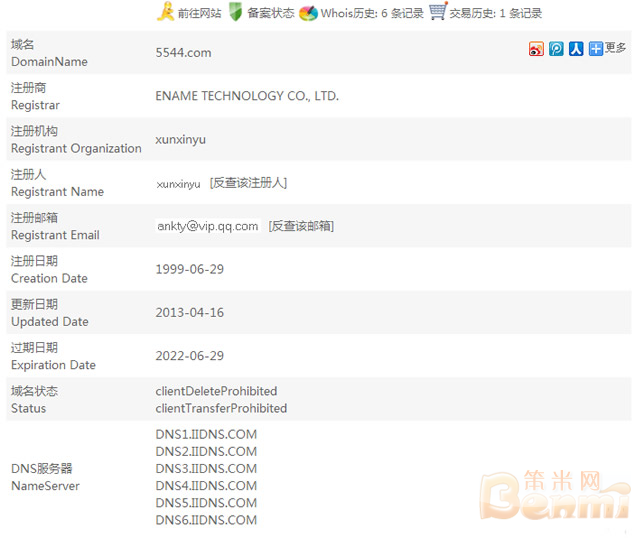Click the Registrant Name label
This screenshot has height=538, width=644.
click(x=58, y=192)
